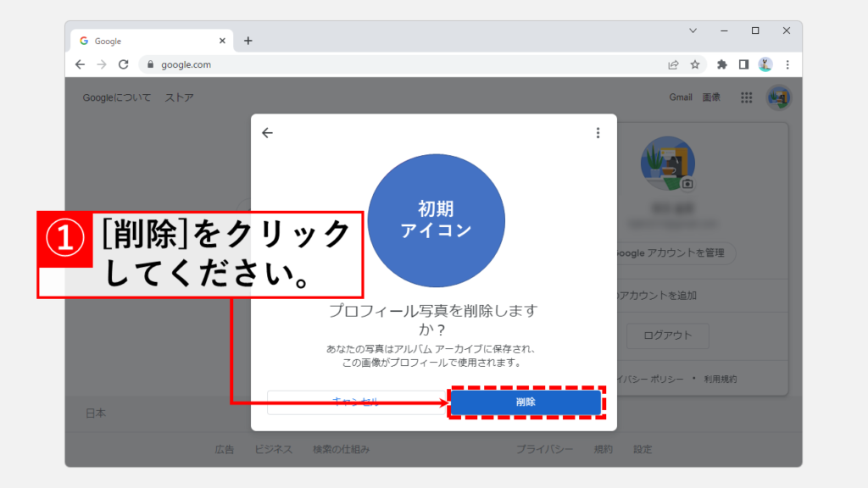Open the dialog's three-dot options menu
The width and height of the screenshot is (868, 488).
(x=598, y=133)
